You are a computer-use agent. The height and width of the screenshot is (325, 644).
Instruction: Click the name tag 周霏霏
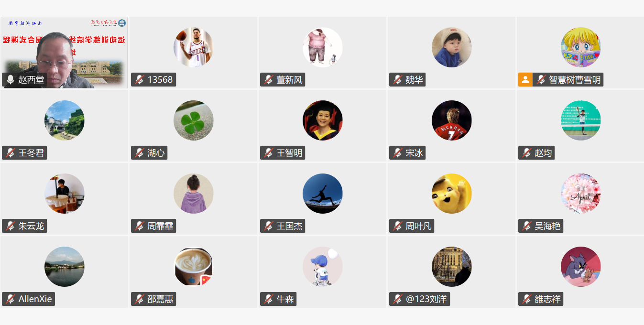point(160,226)
